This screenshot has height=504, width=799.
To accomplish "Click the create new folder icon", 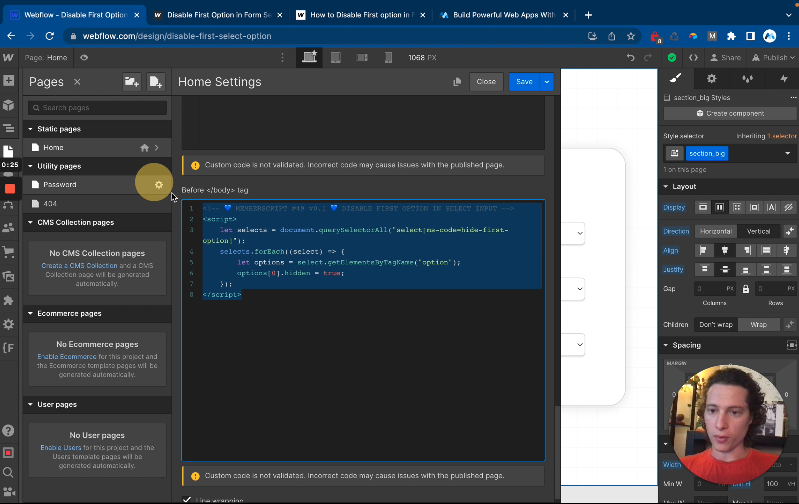I will click(x=131, y=82).
